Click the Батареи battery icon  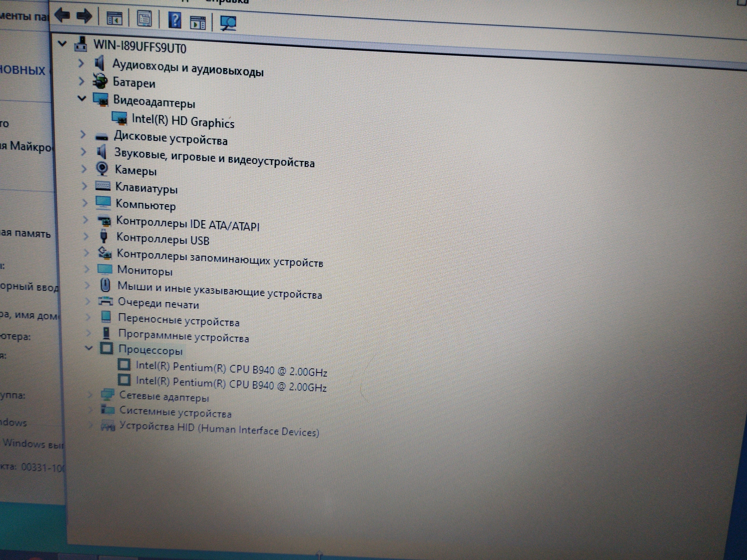pyautogui.click(x=100, y=80)
